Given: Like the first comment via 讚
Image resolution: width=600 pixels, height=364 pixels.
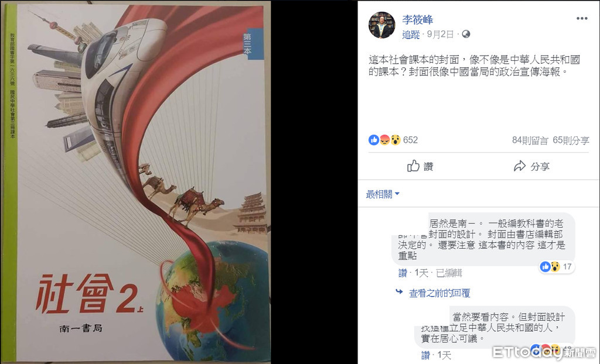Looking at the screenshot, I should point(403,273).
